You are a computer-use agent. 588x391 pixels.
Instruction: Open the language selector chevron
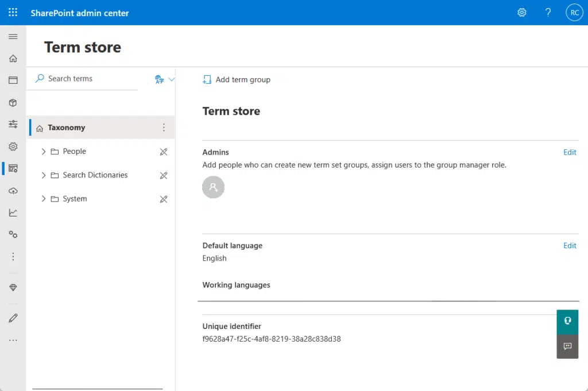point(171,79)
